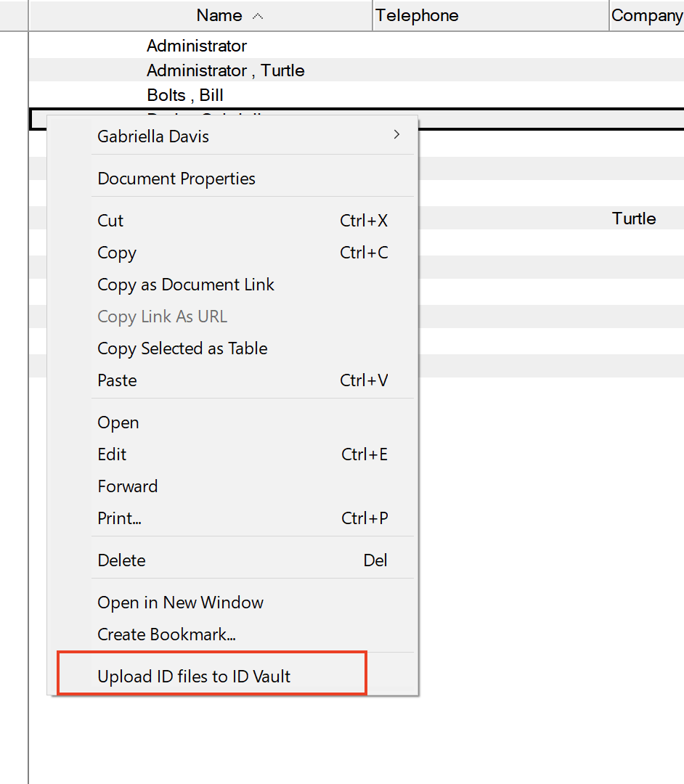Choose Copy as Document Link

[186, 285]
